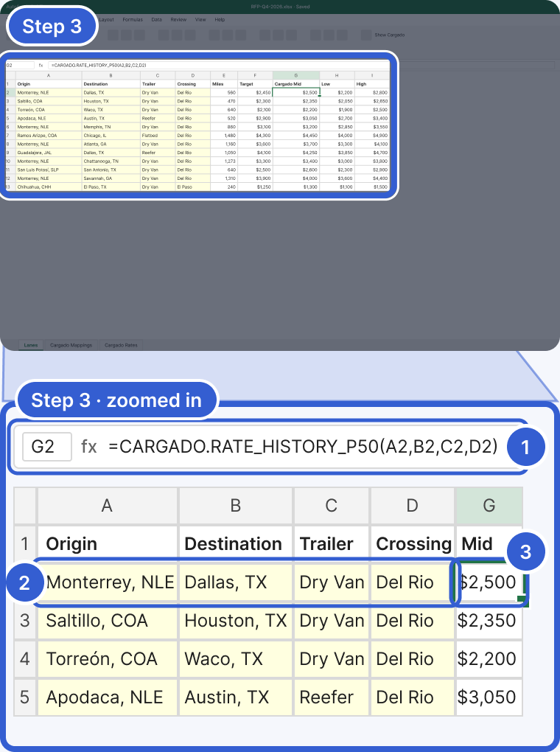Select Torreón, COA cell in zoomed-in view

click(107, 659)
